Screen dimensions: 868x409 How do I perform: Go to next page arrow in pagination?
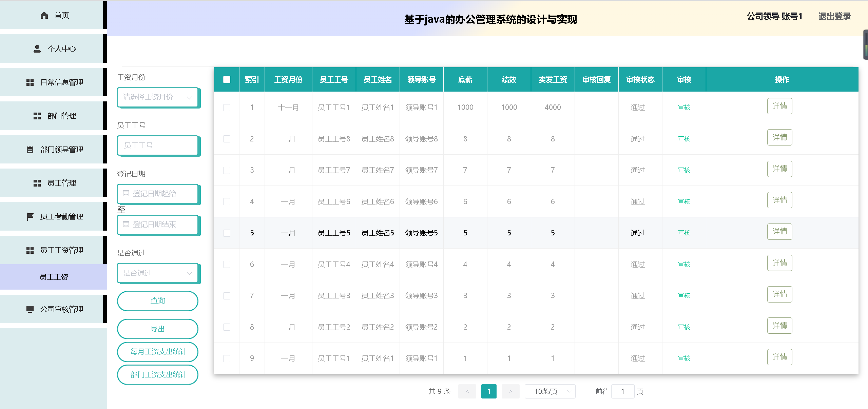point(510,391)
